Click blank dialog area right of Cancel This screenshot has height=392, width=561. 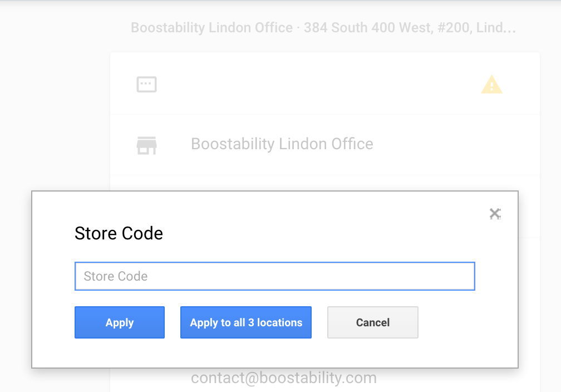[467, 322]
